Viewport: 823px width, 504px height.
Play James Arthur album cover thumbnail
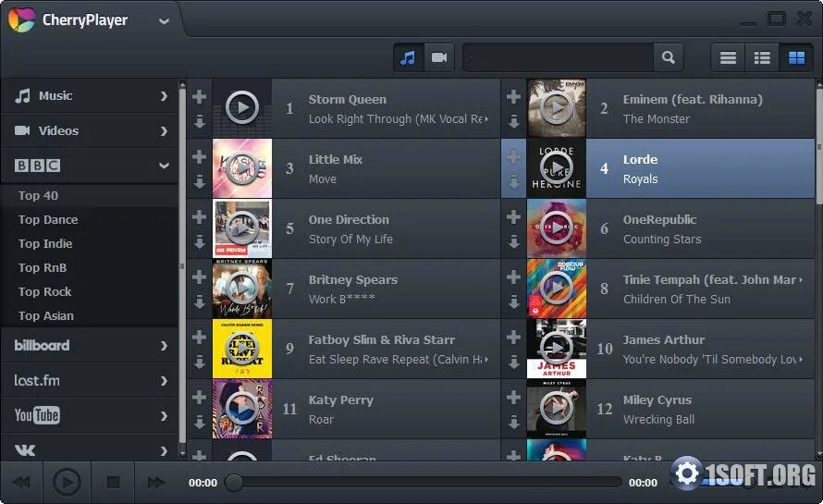tap(557, 349)
